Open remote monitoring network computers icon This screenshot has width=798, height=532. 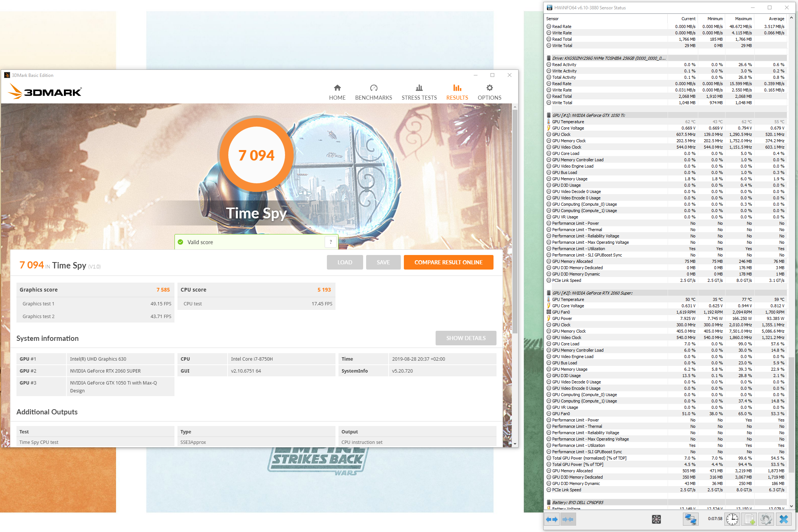(690, 519)
